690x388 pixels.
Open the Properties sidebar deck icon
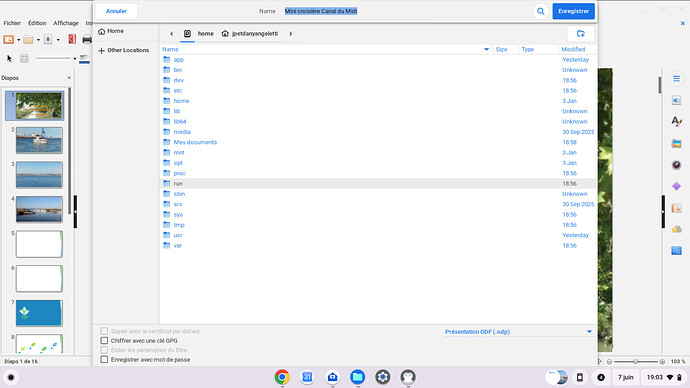pos(676,101)
